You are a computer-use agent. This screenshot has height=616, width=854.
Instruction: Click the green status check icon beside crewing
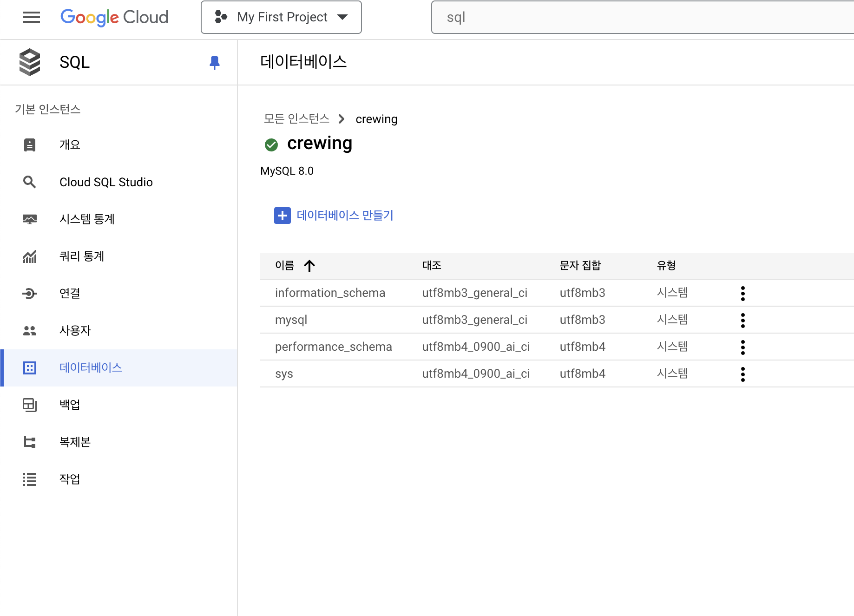(x=271, y=145)
